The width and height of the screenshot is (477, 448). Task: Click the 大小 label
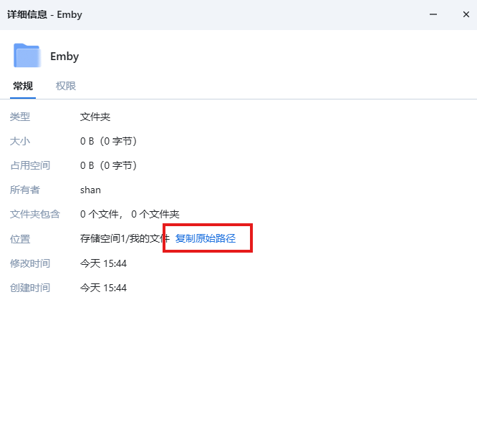pos(20,141)
